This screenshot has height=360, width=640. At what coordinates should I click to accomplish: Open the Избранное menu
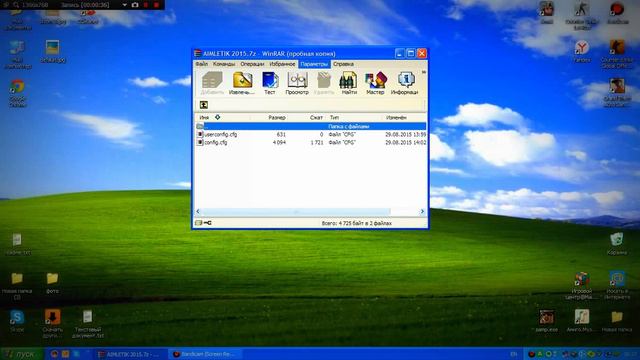tap(282, 64)
